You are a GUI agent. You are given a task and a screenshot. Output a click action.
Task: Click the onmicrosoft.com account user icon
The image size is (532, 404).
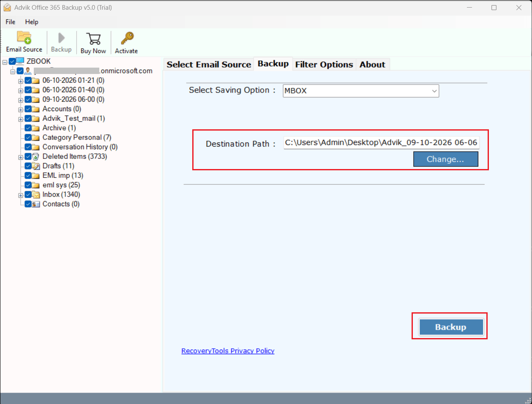[28, 71]
